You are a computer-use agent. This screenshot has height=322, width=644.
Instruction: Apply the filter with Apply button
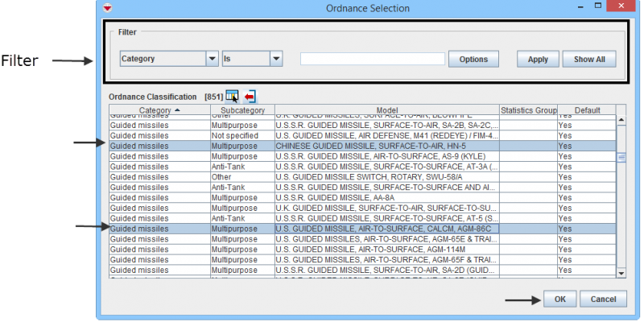point(538,59)
